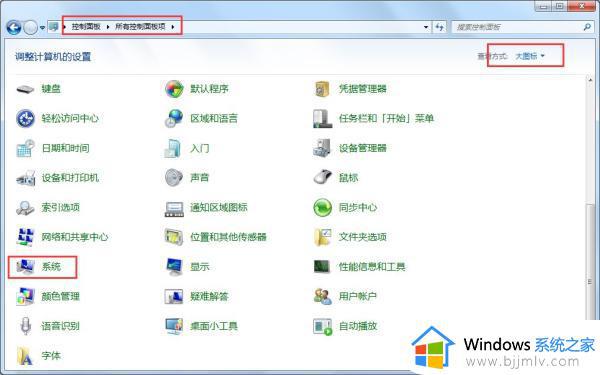600x375 pixels.
Task: Open the 通知区域图标 icon
Action: [x=174, y=209]
